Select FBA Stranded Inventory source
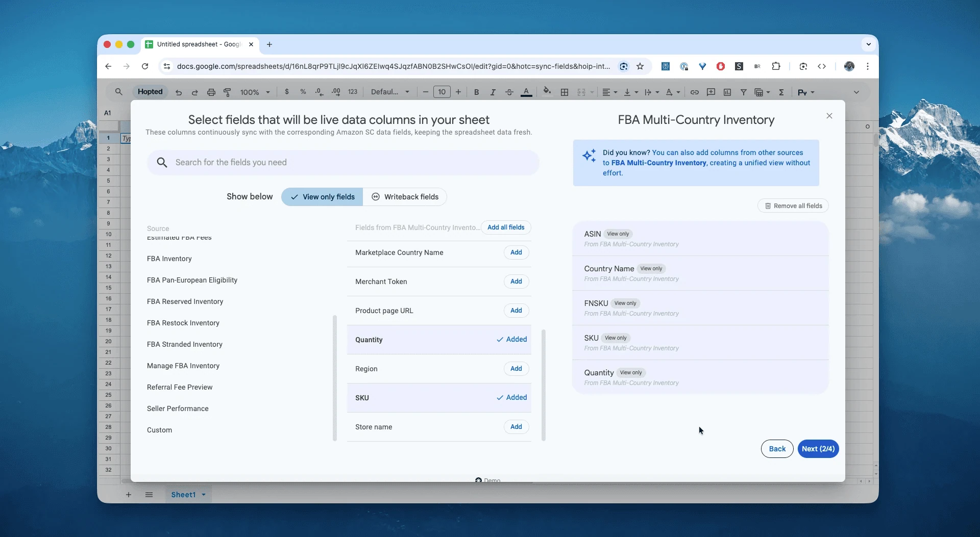This screenshot has height=537, width=980. click(x=185, y=344)
